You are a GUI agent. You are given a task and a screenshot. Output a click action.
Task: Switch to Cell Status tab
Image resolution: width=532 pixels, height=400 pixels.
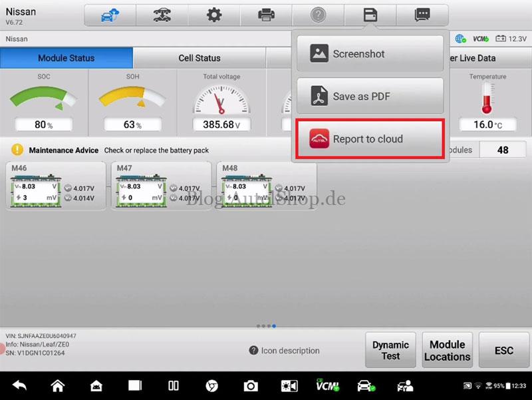[x=199, y=58]
